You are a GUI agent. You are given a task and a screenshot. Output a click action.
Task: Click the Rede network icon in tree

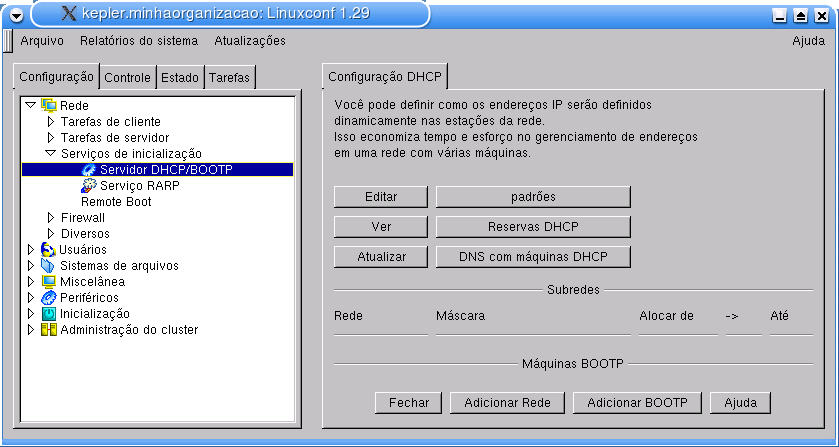point(49,105)
